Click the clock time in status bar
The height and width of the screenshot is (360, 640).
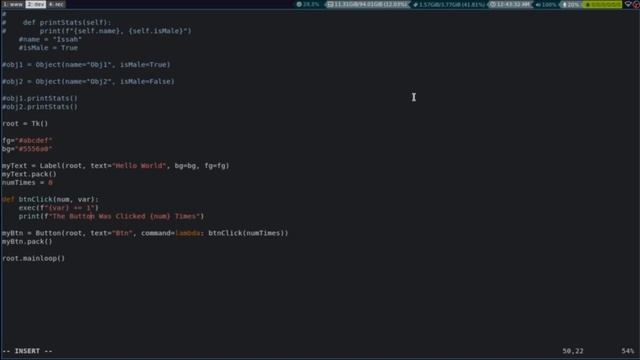pos(510,4)
